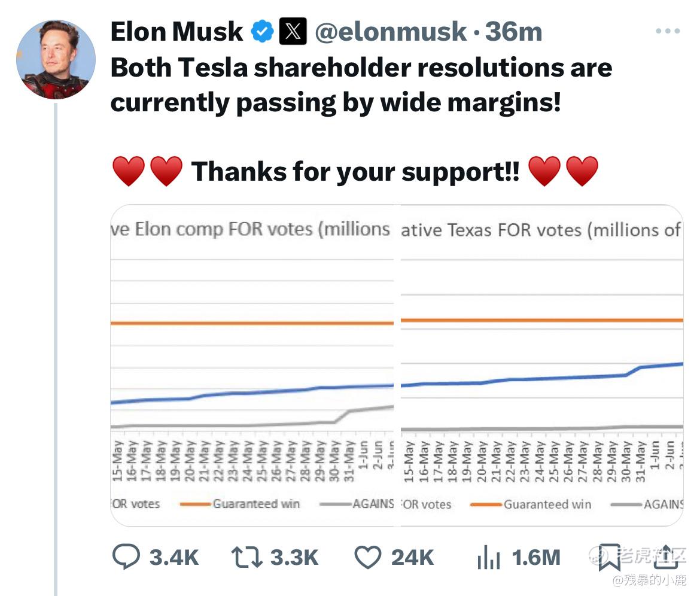Click the 3.4K replies count
700x596 pixels.
(x=174, y=558)
